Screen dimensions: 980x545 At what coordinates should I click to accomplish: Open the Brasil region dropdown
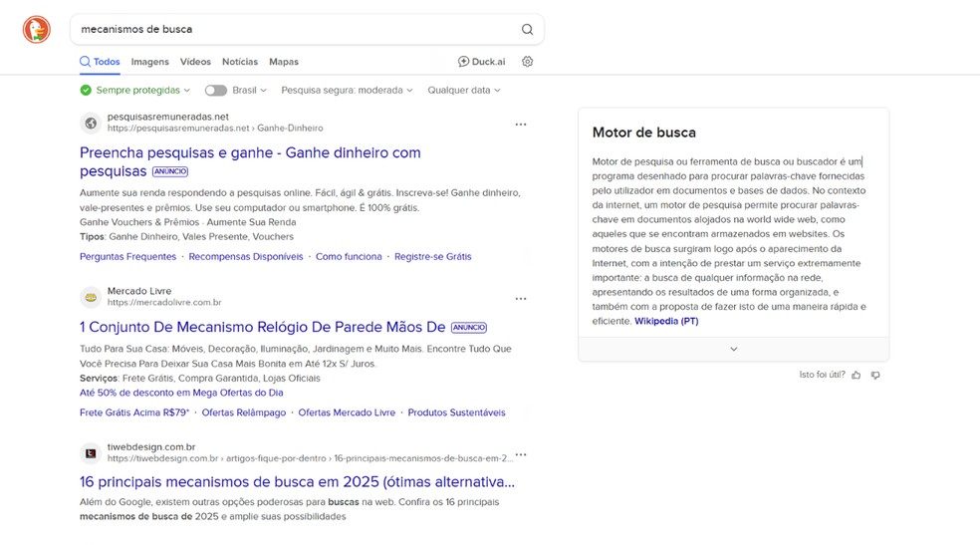249,90
